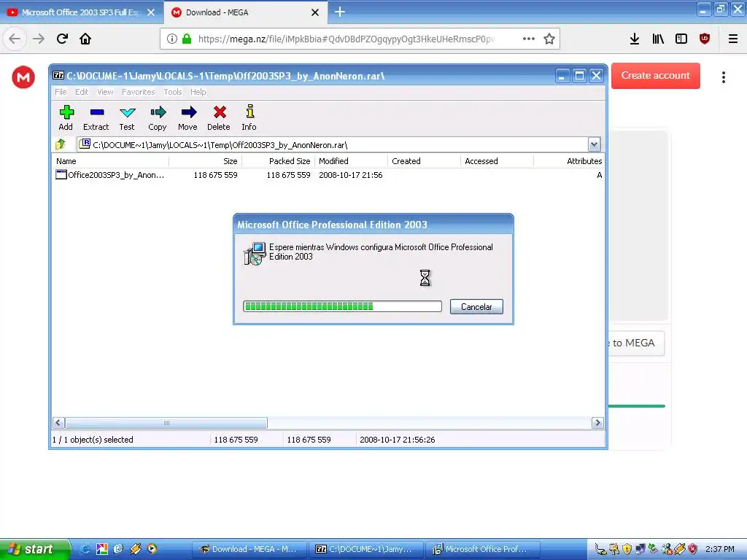
Task: Open the Firefox downloads arrow
Action: coord(634,39)
